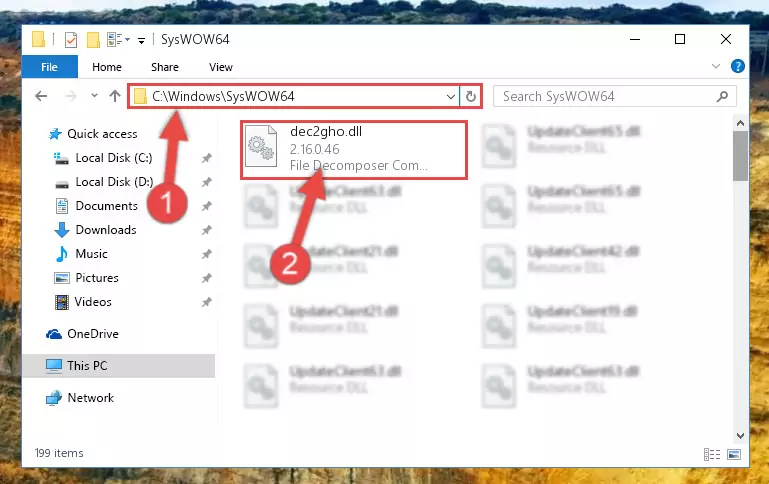The height and width of the screenshot is (484, 769).
Task: Click version text 2.16.0.46
Action: click(x=314, y=149)
